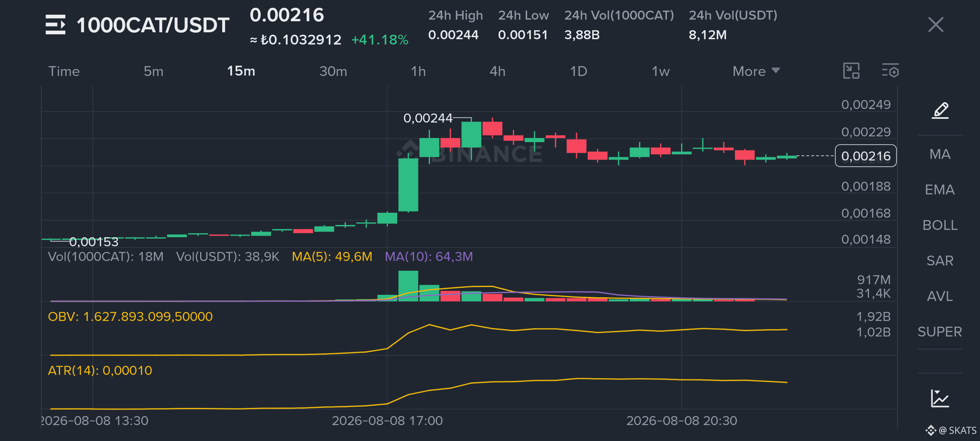Screen dimensions: 980x441
Task: Tap the 917M volume axis label
Action: pos(873,280)
